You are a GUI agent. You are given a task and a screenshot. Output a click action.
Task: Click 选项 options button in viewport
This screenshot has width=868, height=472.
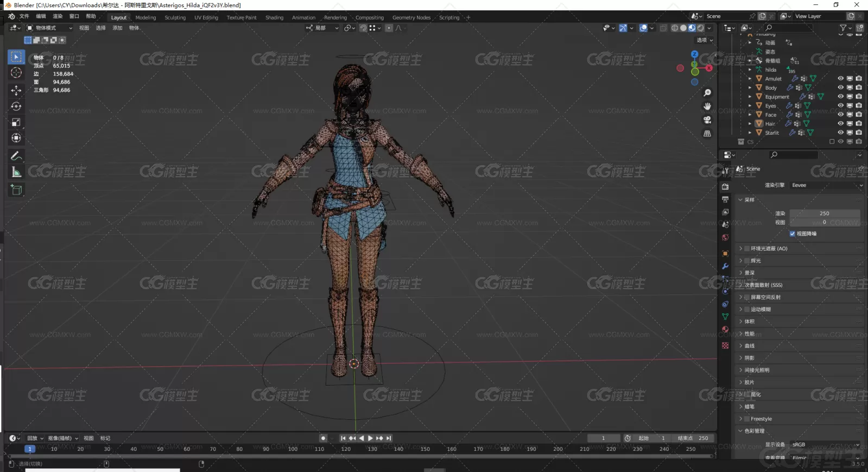705,40
